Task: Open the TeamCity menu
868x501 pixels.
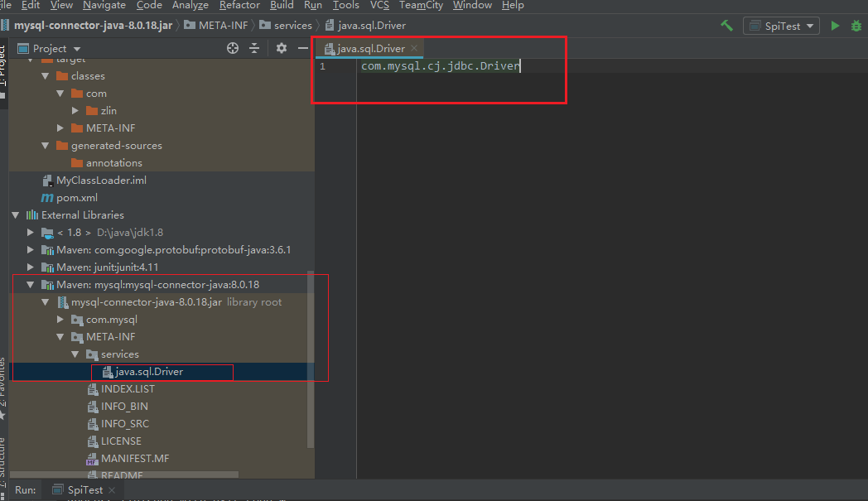Action: coord(421,5)
